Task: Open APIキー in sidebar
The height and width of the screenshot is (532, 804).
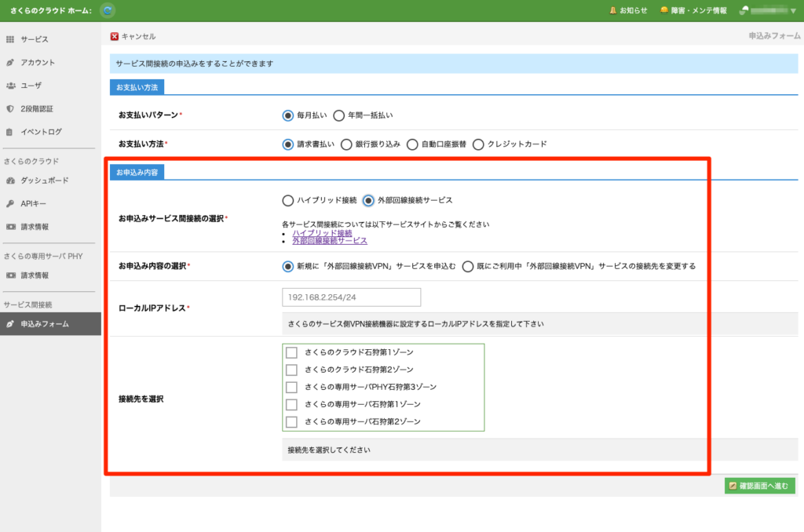Action: tap(33, 203)
